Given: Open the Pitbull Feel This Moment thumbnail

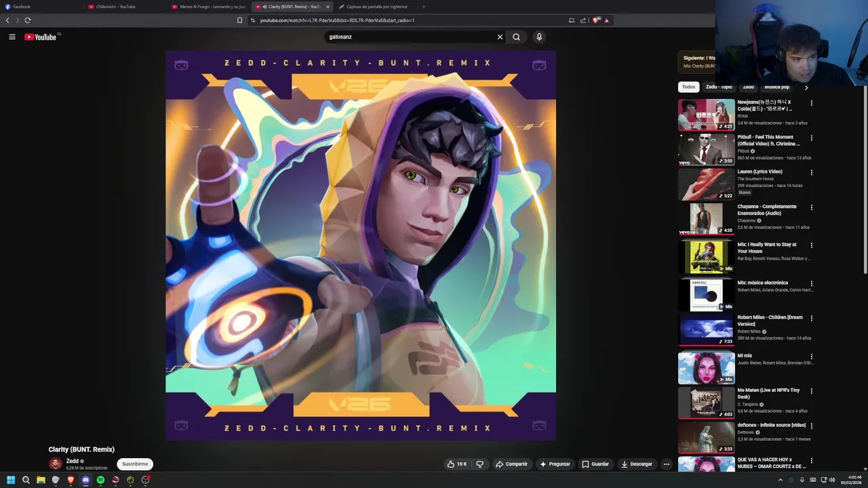Looking at the screenshot, I should tap(706, 149).
